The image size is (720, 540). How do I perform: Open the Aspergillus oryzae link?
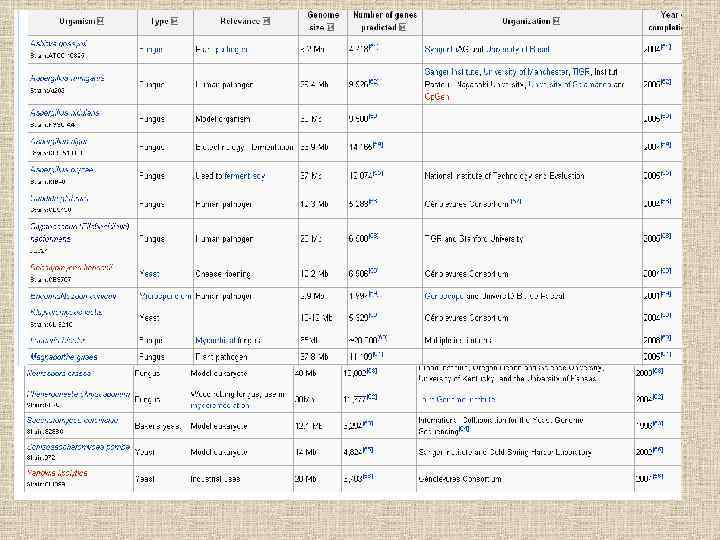[62, 169]
